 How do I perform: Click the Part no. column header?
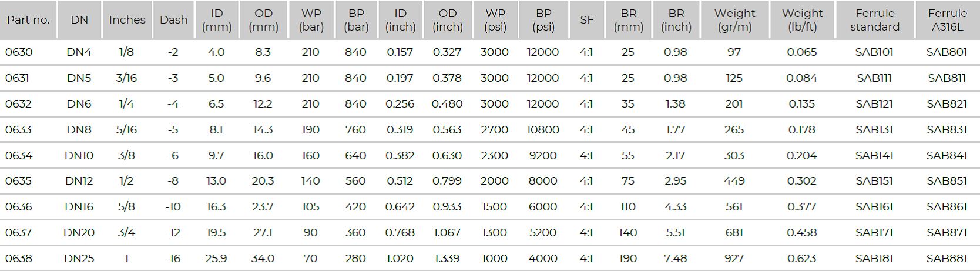click(28, 20)
